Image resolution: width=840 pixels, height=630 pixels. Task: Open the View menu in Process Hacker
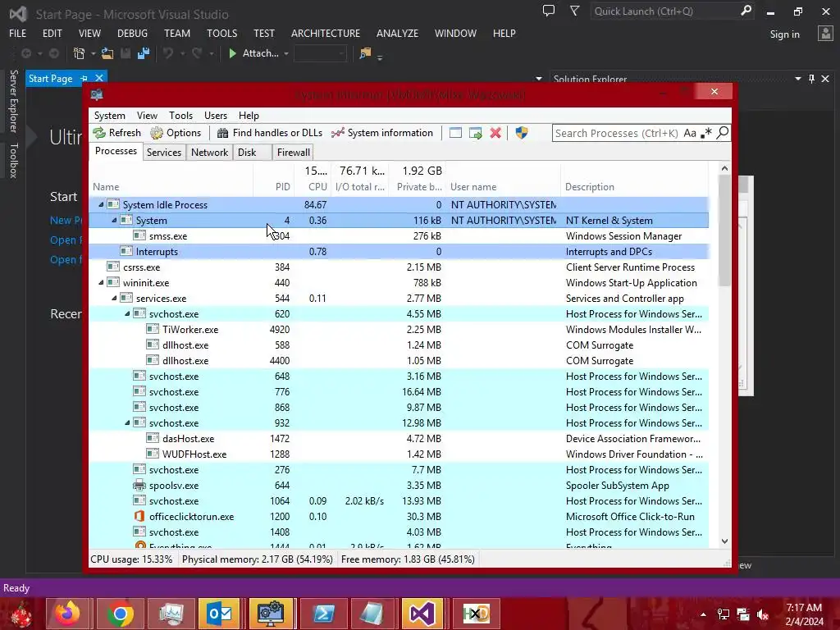pos(147,116)
